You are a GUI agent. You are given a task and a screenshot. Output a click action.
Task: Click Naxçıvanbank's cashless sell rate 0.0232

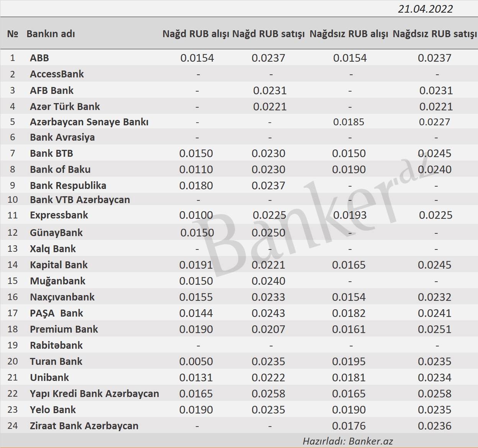click(435, 297)
